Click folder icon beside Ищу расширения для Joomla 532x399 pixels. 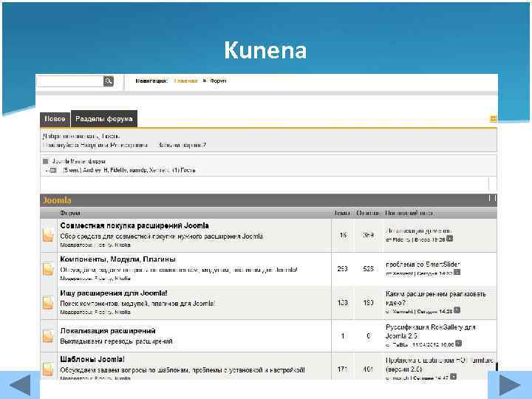pos(48,303)
